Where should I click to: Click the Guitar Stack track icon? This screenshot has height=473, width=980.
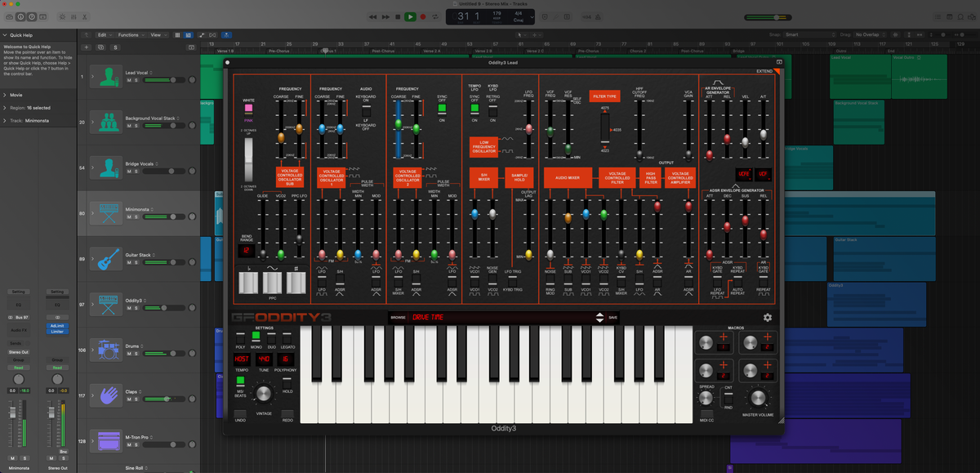click(105, 258)
